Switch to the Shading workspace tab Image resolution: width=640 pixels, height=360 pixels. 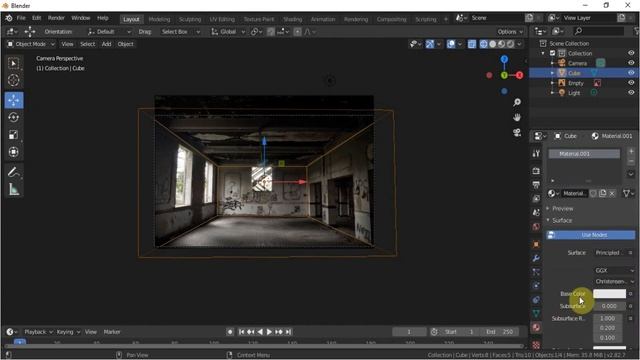[292, 19]
